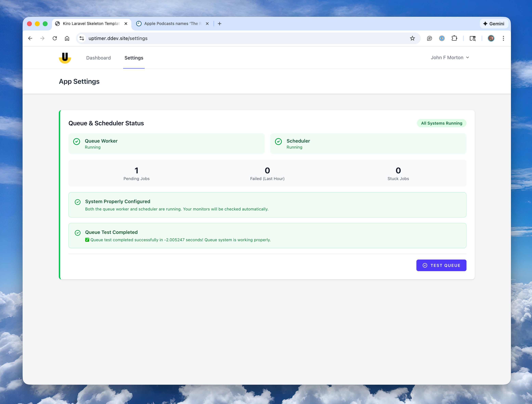The width and height of the screenshot is (532, 404).
Task: Close the Kiro Laravel Skeleton tab
Action: point(126,24)
